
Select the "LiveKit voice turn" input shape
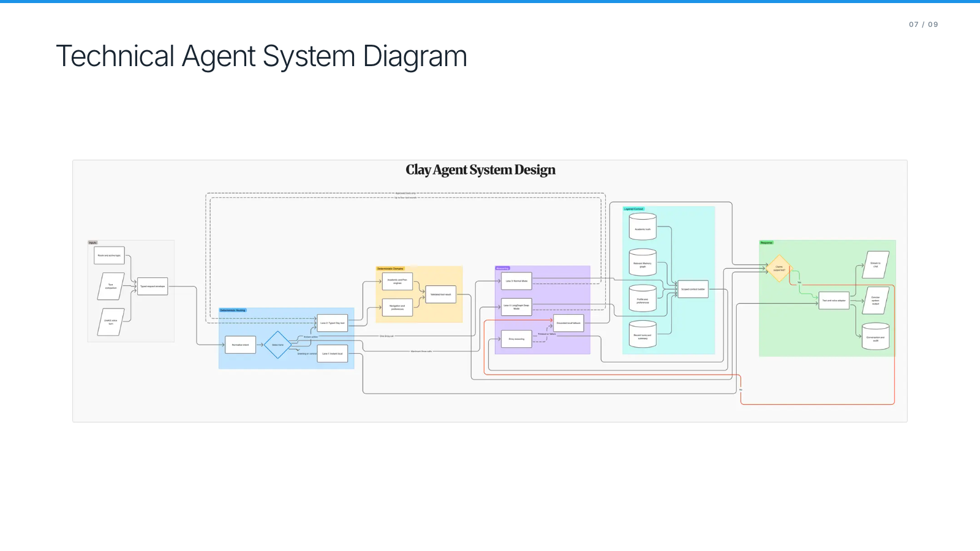click(111, 322)
